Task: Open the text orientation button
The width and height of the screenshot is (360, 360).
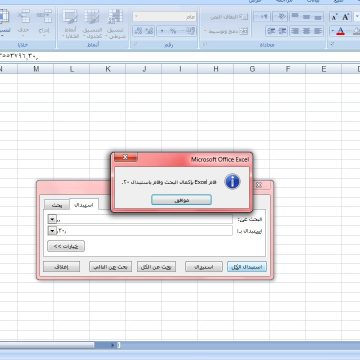Action: [x=280, y=16]
